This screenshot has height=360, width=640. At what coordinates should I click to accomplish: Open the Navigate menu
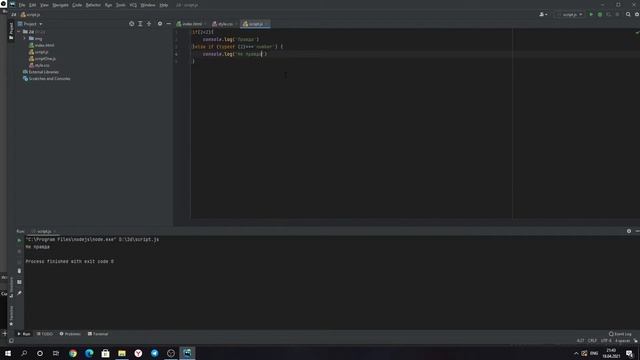pyautogui.click(x=60, y=5)
